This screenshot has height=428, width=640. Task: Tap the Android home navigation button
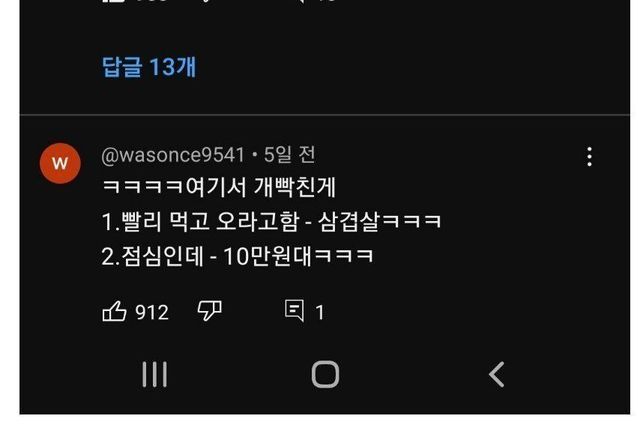[325, 374]
